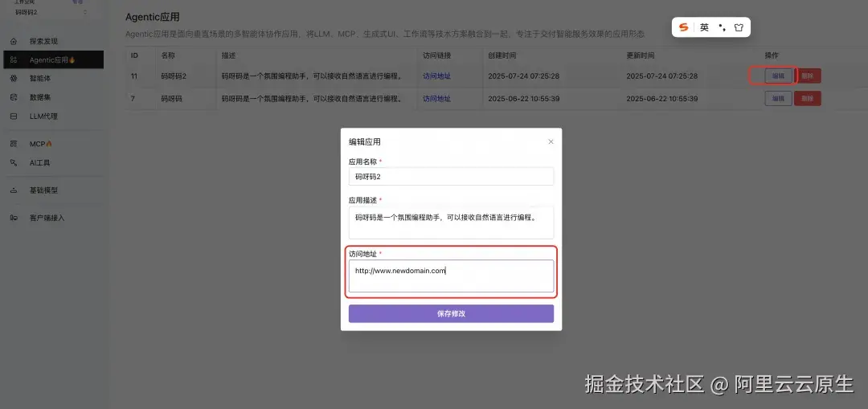Click 保存修改 button
The height and width of the screenshot is (409, 868).
coord(451,314)
